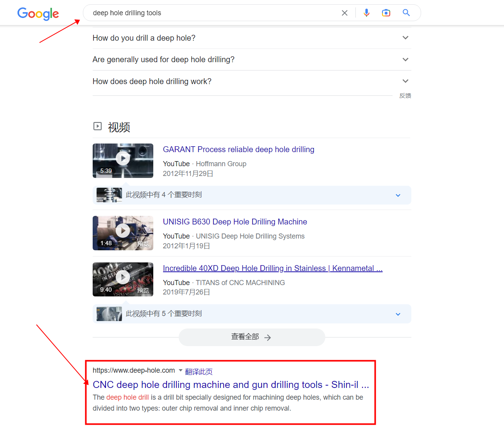Open 'Incredible 40XD Deep Hole Drilling in Stainless' link
This screenshot has width=504, height=429.
pos(273,268)
